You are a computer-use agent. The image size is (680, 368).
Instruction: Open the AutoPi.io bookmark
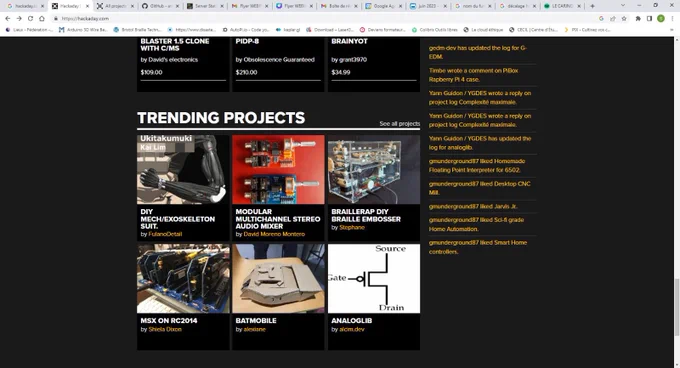[x=246, y=30]
